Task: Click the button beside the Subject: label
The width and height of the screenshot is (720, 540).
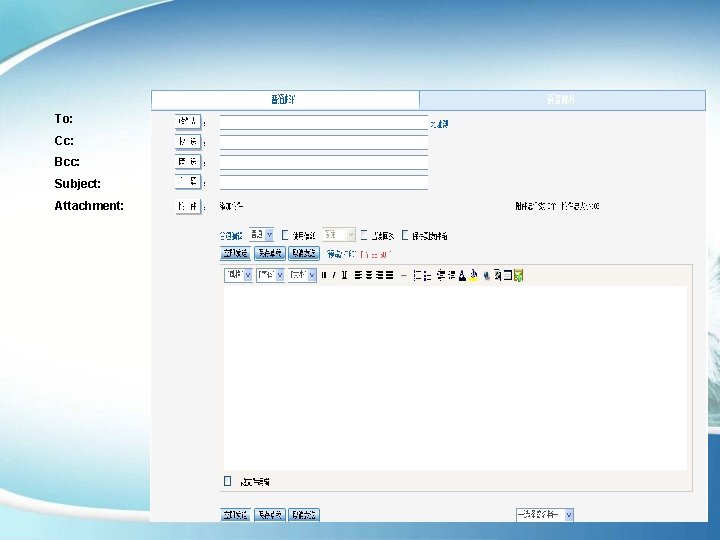Action: [x=188, y=181]
